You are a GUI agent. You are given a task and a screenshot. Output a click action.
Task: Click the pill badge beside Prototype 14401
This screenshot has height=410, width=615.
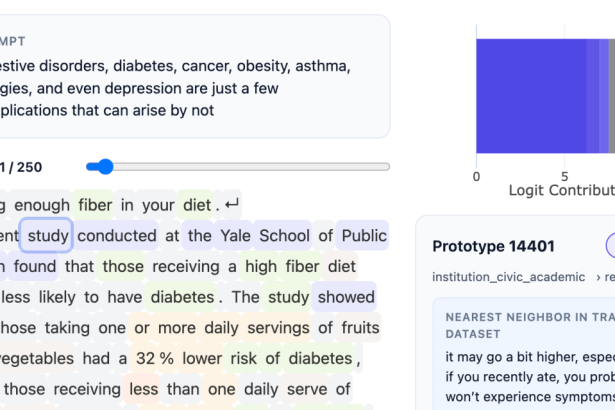point(609,245)
